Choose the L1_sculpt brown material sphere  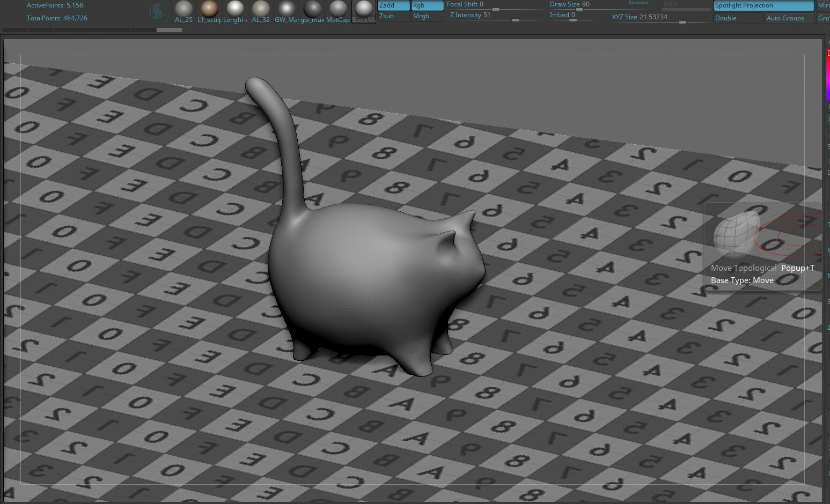209,11
